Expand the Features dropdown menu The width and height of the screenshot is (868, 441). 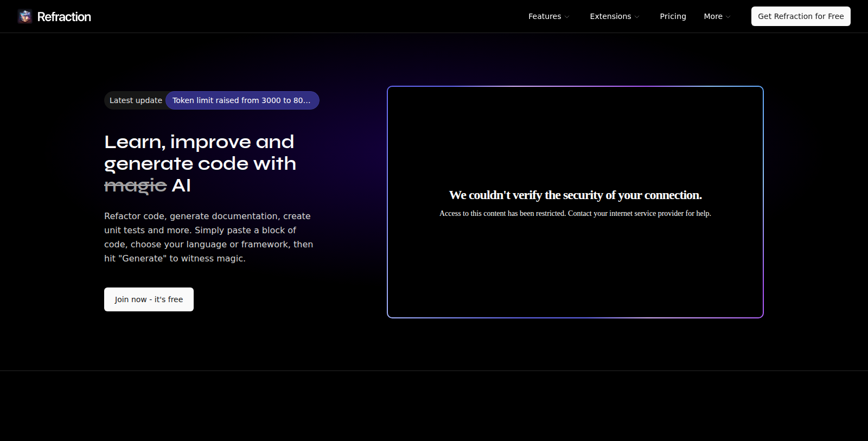[549, 16]
